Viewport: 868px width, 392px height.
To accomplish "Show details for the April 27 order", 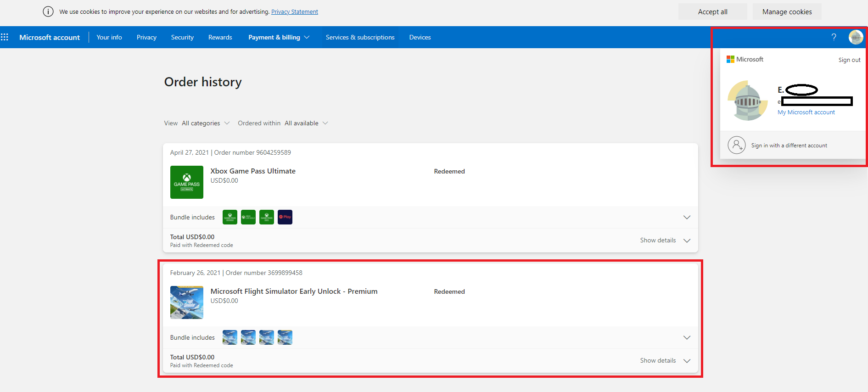I will tap(665, 240).
